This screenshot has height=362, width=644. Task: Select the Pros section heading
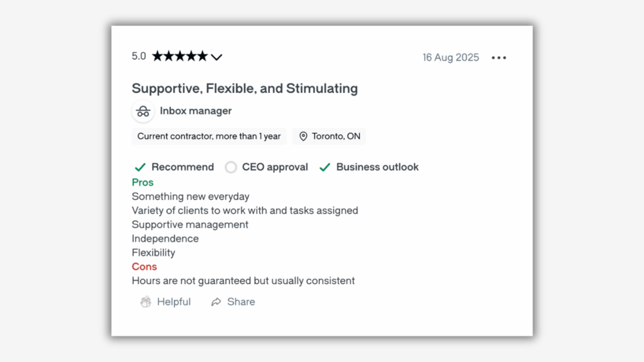coord(142,182)
